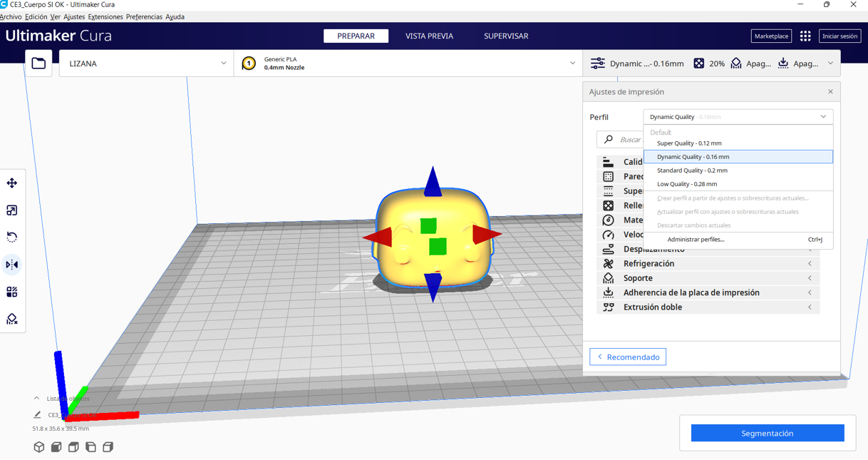Image resolution: width=868 pixels, height=460 pixels.
Task: Open the Archivo menu
Action: [11, 17]
